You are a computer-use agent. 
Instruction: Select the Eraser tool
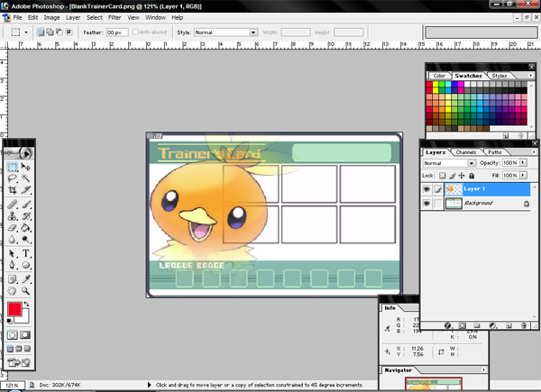[x=13, y=228]
